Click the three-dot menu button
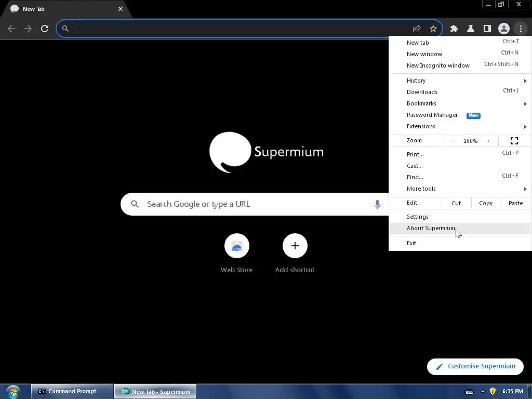The height and width of the screenshot is (399, 532). pos(521,29)
